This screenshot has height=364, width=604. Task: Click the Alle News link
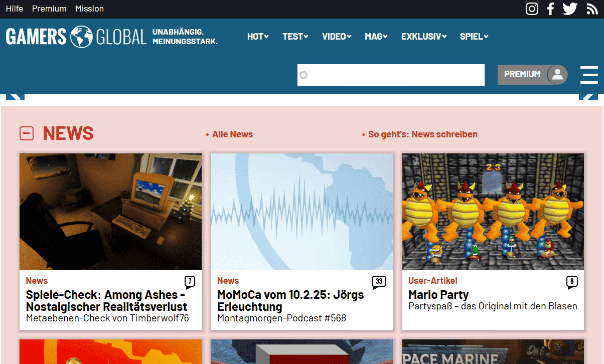point(232,134)
